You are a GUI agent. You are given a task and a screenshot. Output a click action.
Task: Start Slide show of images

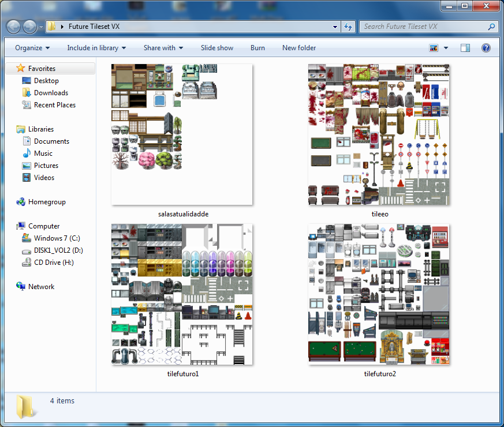click(x=217, y=48)
